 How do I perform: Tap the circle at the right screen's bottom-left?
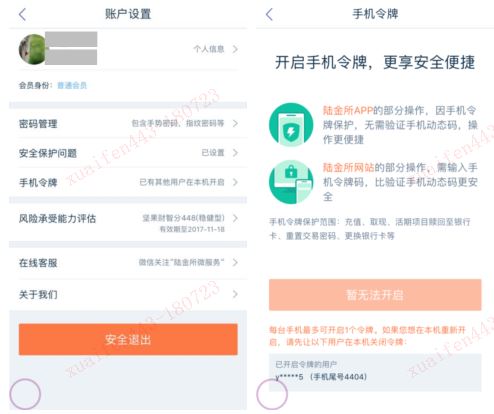pyautogui.click(x=272, y=394)
